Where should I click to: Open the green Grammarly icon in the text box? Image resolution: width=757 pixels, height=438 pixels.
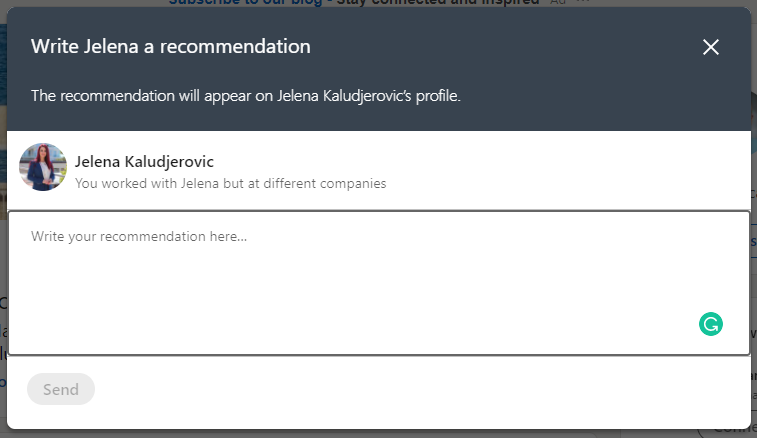click(x=711, y=324)
